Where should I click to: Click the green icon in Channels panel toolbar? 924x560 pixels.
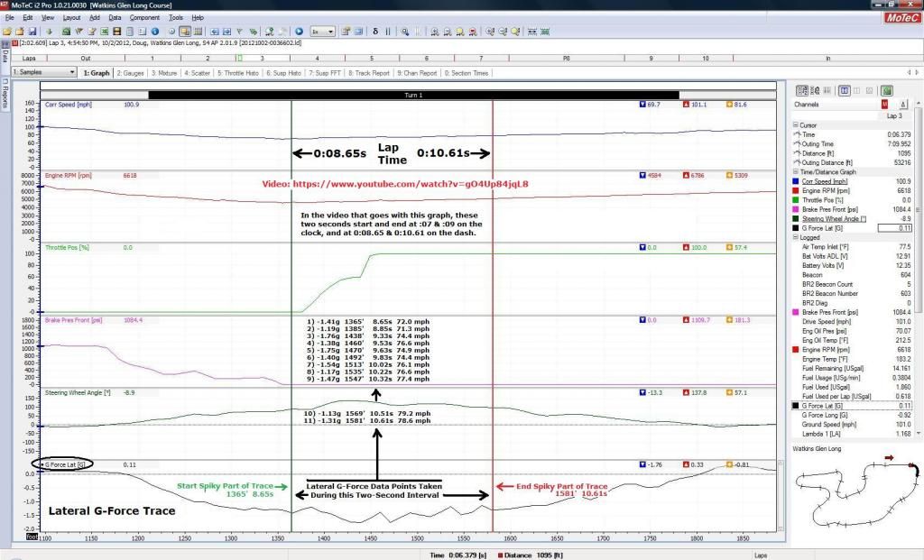887,90
